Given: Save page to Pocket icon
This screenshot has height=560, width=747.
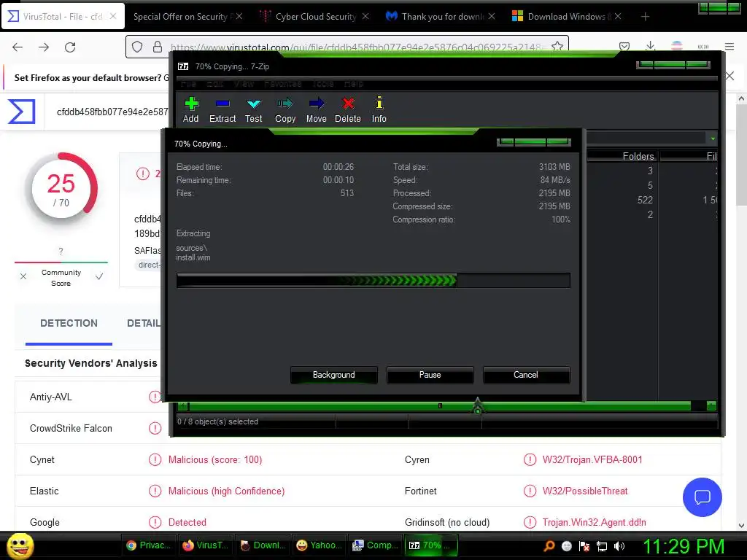Looking at the screenshot, I should coord(624,47).
